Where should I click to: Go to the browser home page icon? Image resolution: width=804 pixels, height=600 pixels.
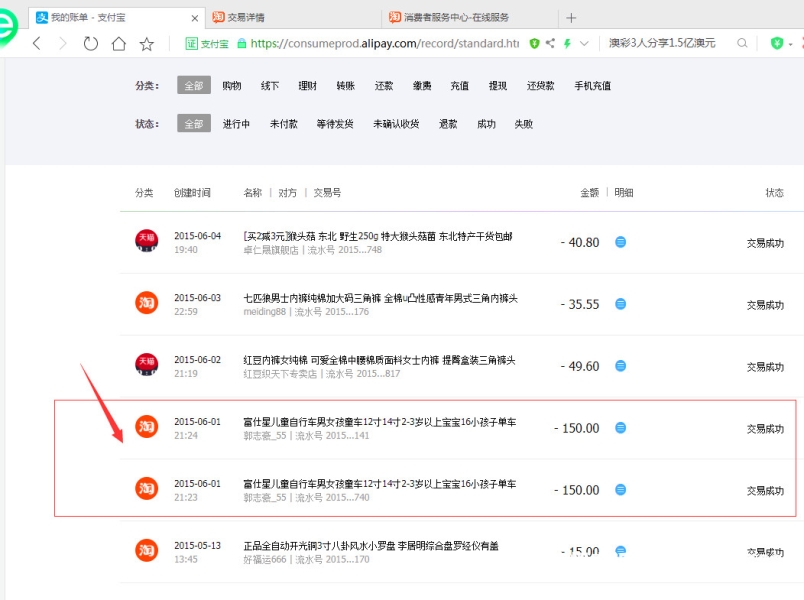119,44
